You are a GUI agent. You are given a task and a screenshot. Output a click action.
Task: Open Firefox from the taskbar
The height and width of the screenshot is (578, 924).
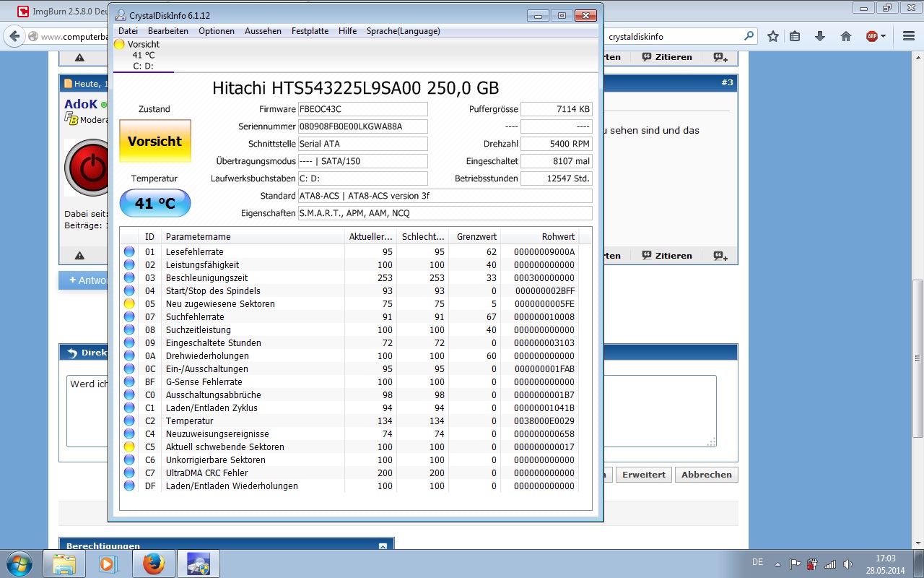pyautogui.click(x=153, y=564)
